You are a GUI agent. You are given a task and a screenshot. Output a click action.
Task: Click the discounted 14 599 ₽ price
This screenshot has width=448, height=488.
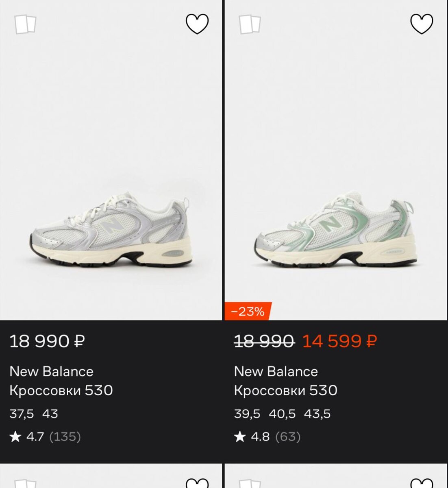[339, 341]
